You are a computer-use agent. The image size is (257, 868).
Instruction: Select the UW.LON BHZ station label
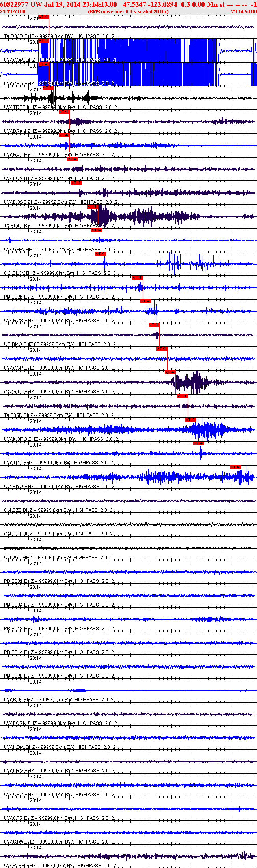(x=19, y=178)
